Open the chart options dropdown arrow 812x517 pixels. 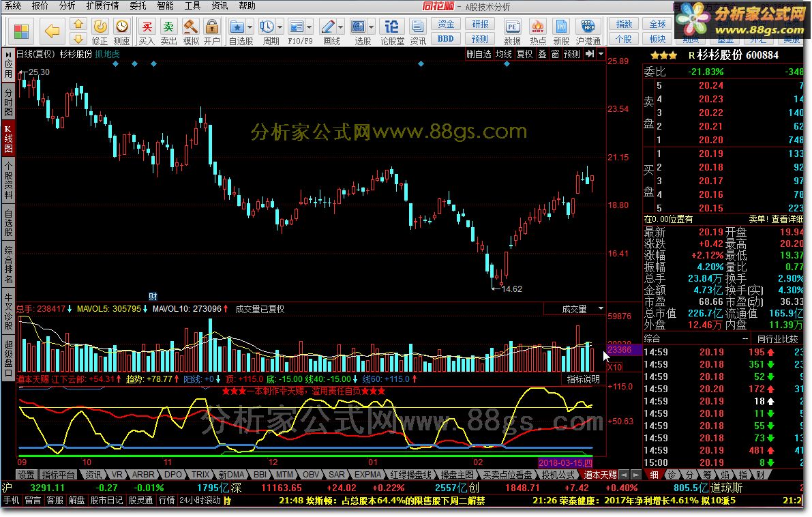click(601, 54)
